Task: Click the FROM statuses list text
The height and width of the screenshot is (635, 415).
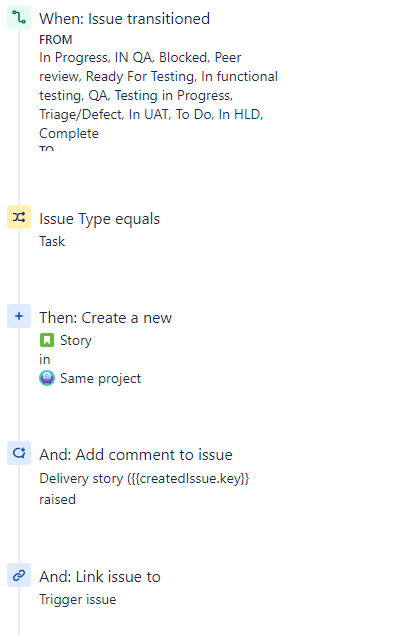Action: [x=158, y=95]
